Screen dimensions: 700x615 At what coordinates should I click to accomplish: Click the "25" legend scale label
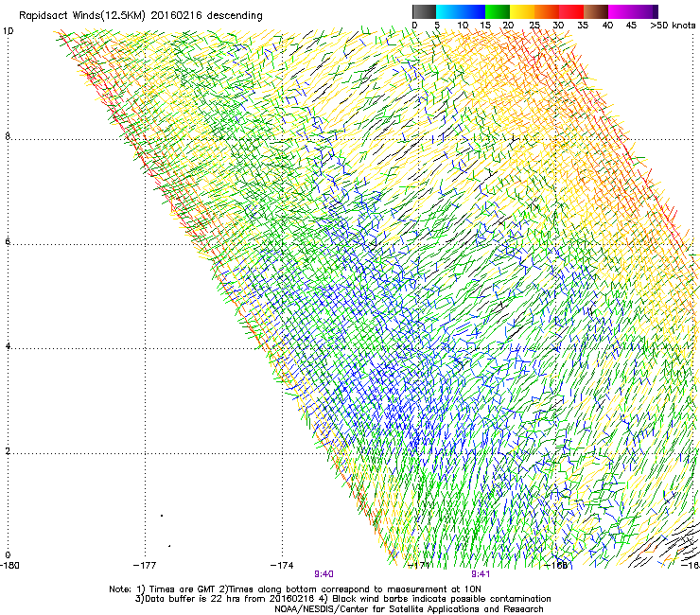(x=534, y=26)
